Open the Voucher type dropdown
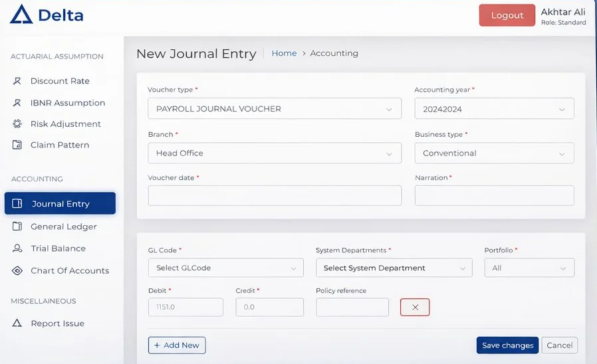This screenshot has height=364, width=597. coord(275,109)
